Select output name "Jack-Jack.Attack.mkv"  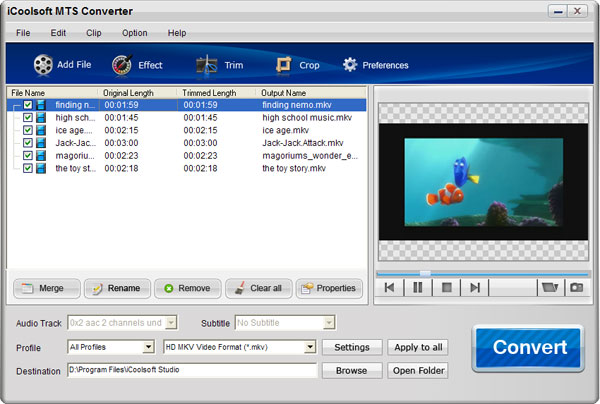coord(303,143)
